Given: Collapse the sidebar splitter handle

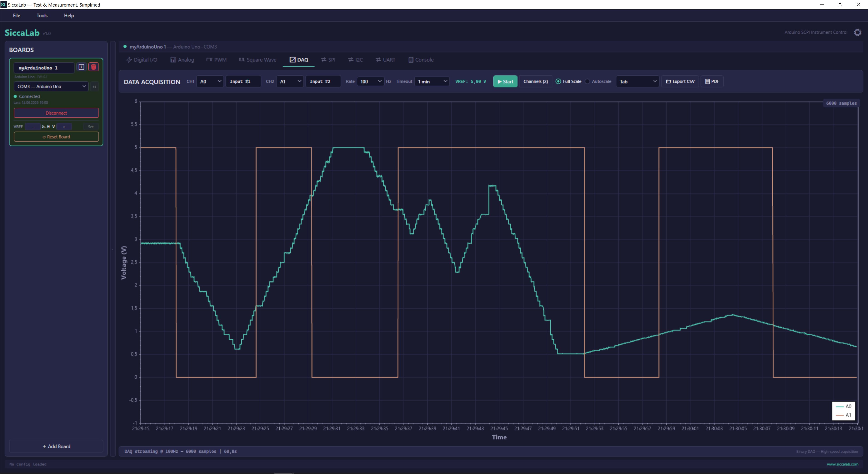Looking at the screenshot, I should tap(113, 249).
